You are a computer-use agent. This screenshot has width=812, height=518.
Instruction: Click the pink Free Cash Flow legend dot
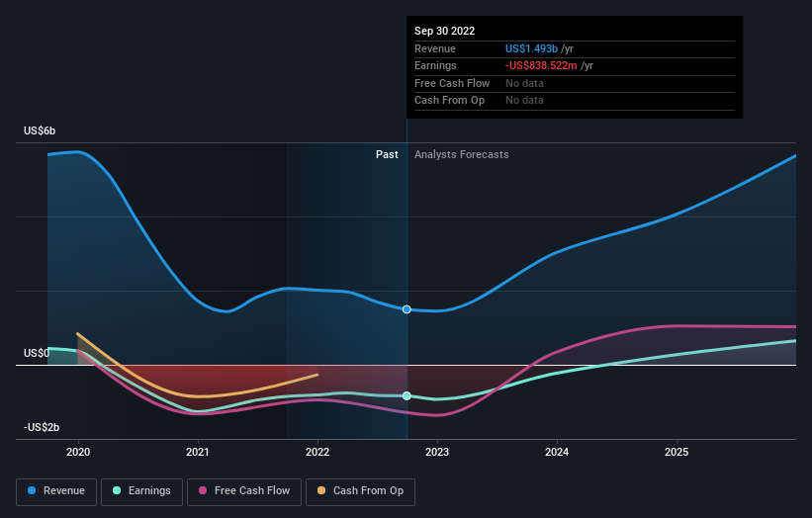coord(203,490)
